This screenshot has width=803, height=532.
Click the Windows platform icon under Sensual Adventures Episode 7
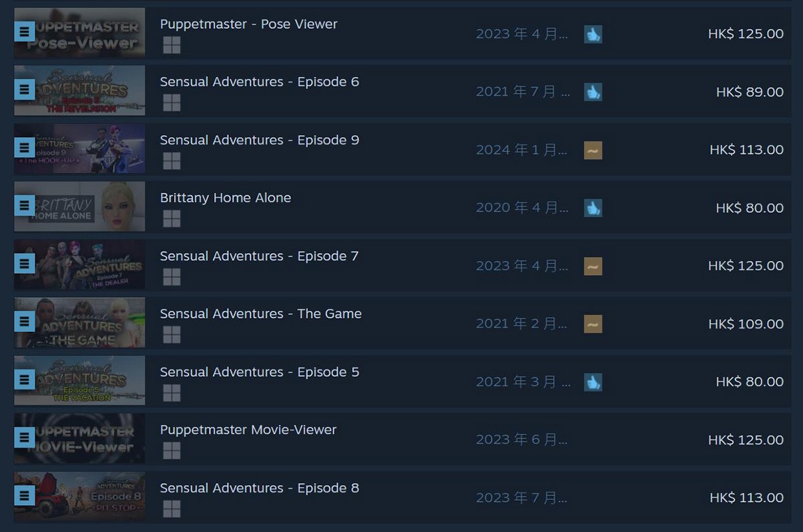click(172, 276)
